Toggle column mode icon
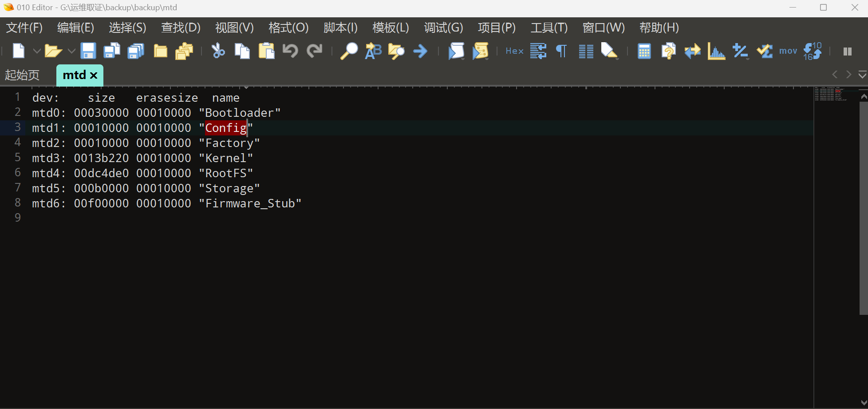The image size is (868, 409). click(586, 51)
